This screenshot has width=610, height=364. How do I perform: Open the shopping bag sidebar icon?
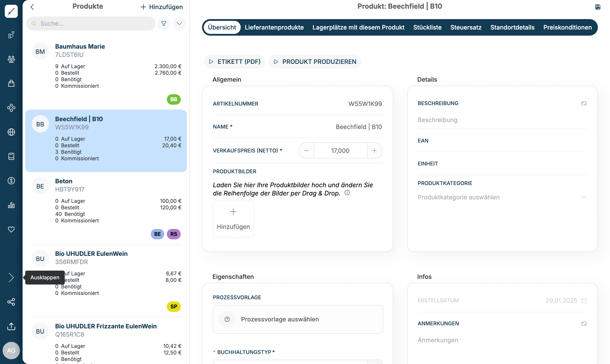11,83
